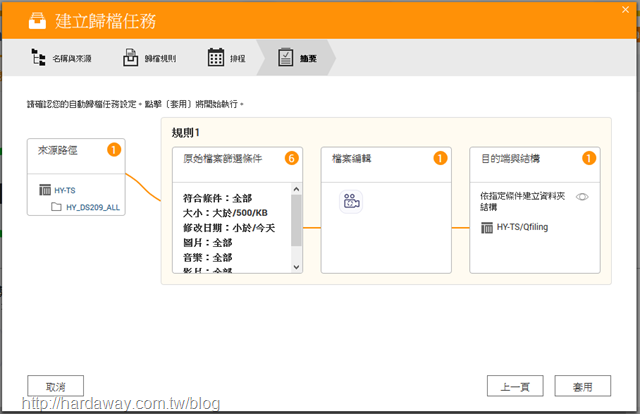Go to the 名稱與來源 step tab
Viewport: 640px width, 414px height.
pyautogui.click(x=62, y=58)
